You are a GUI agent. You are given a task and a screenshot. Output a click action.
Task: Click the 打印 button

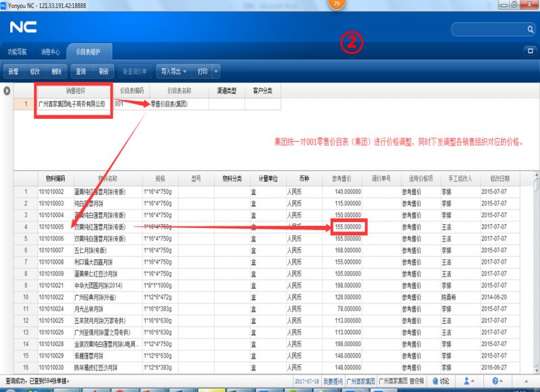tap(202, 72)
